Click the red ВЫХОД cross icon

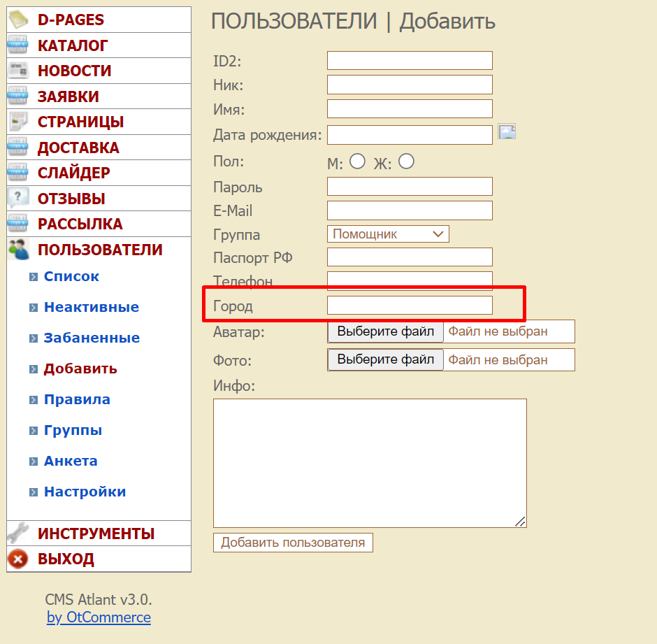click(18, 559)
